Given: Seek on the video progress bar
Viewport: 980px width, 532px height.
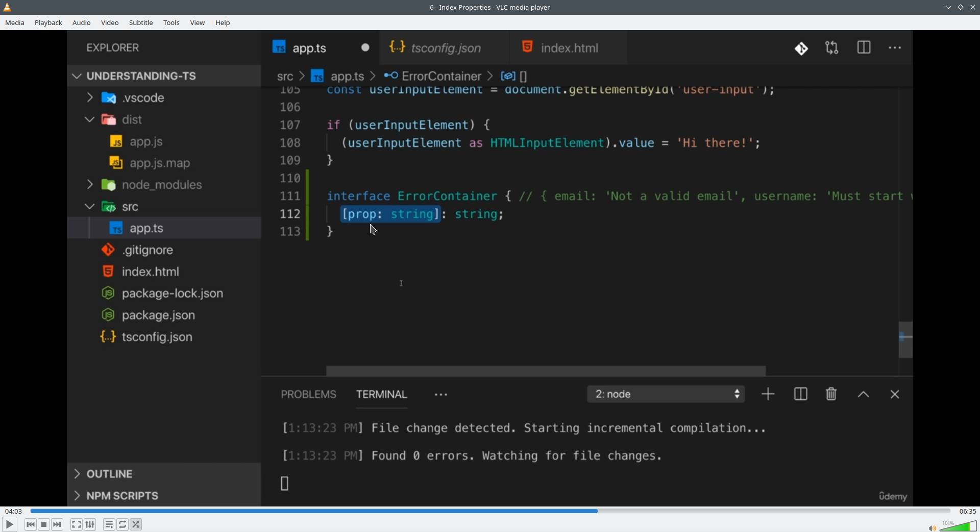Looking at the screenshot, I should 490,511.
